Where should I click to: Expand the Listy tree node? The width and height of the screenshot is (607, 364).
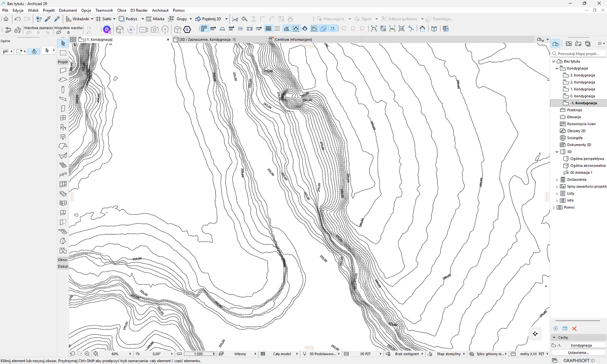coord(557,193)
